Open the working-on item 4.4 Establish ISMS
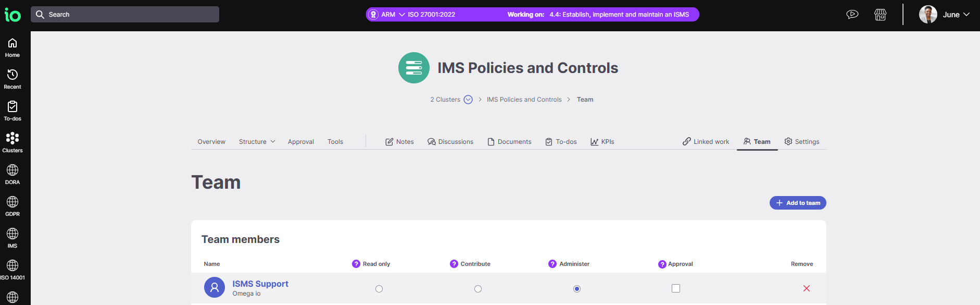Viewport: 980px width, 305px height. tap(619, 15)
